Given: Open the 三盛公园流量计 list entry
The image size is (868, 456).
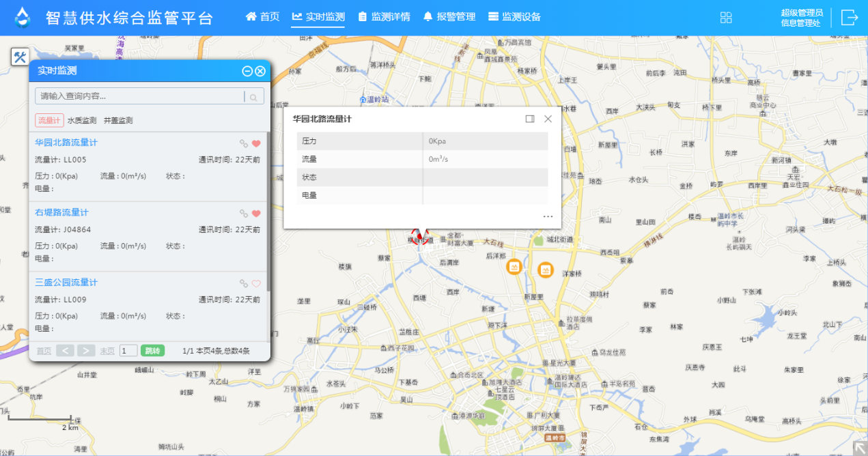Looking at the screenshot, I should pyautogui.click(x=66, y=283).
